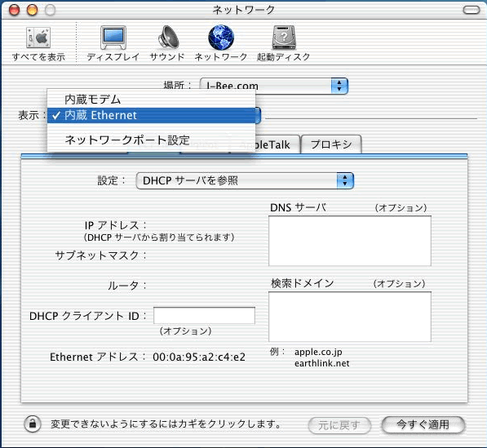Image resolution: width=487 pixels, height=448 pixels.
Task: Click the apple.co.jp example text
Action: pyautogui.click(x=318, y=352)
